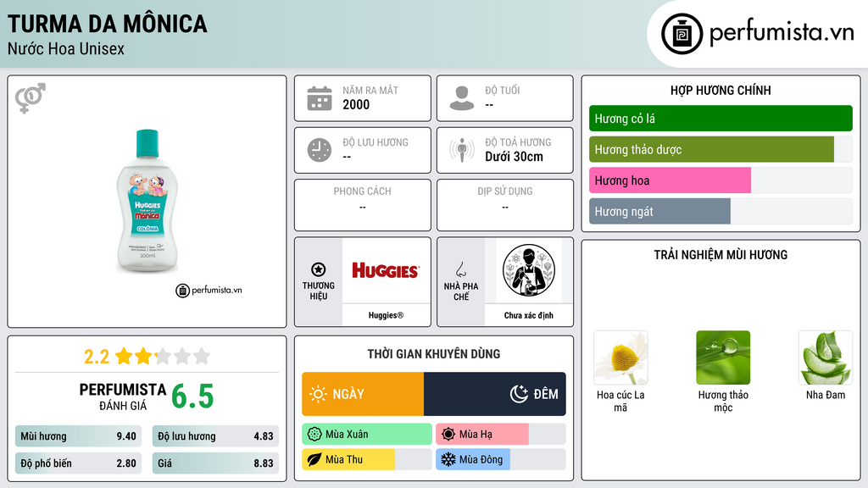Click the last grey rating star
Image resolution: width=868 pixels, height=488 pixels.
pyautogui.click(x=202, y=356)
